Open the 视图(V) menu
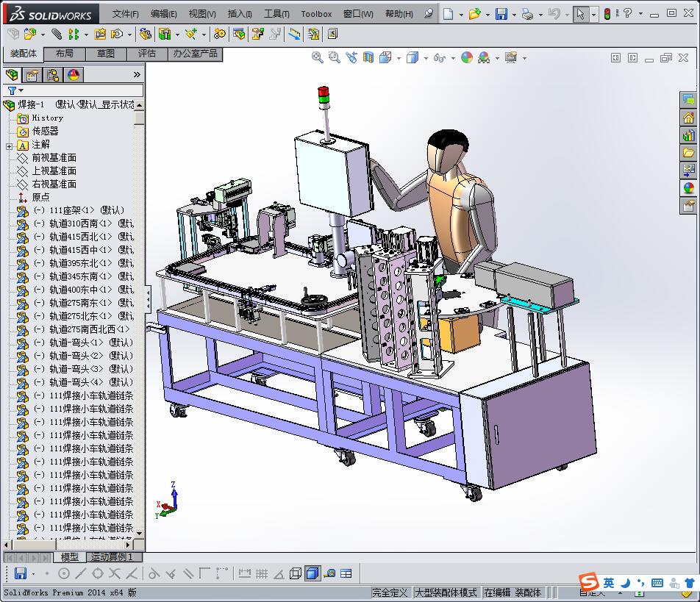The height and width of the screenshot is (602, 700). click(x=202, y=14)
